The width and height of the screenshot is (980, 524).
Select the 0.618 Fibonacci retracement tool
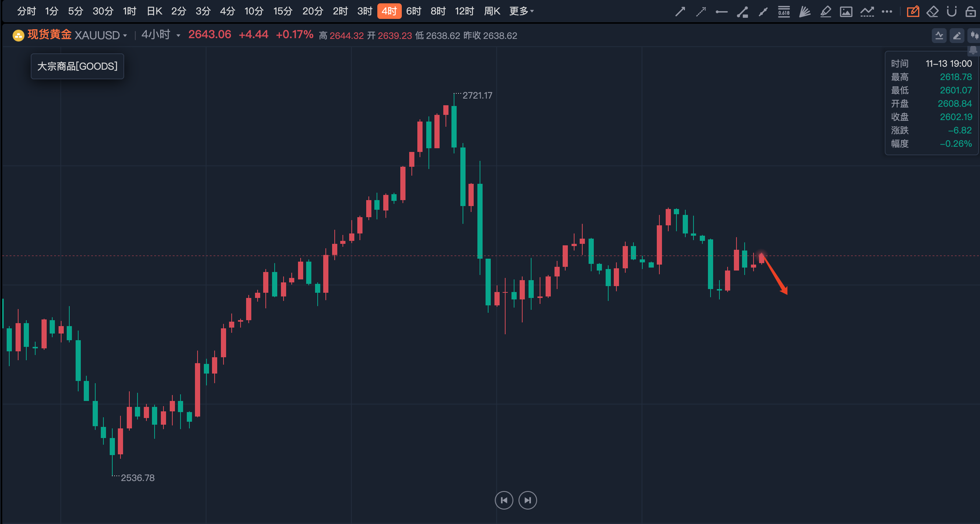pos(784,12)
